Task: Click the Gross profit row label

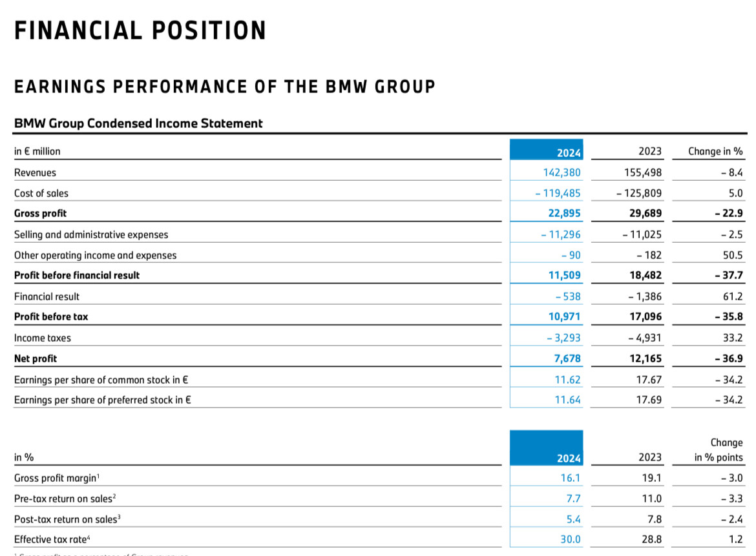Action: point(41,214)
